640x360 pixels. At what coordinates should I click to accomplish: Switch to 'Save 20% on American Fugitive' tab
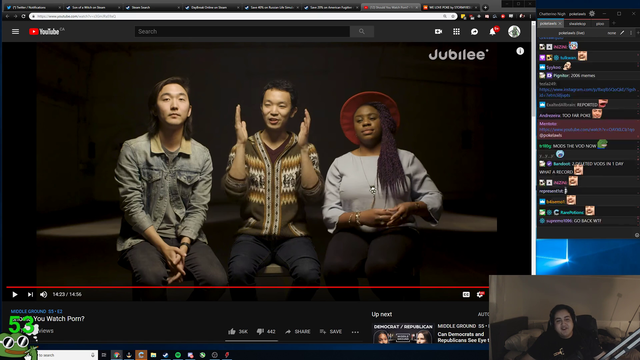pos(331,7)
